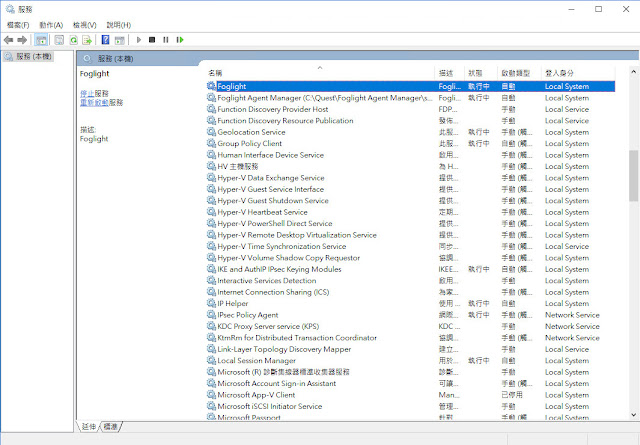
Task: Click the gear icon of IPsec Policy Agent
Action: tap(211, 315)
